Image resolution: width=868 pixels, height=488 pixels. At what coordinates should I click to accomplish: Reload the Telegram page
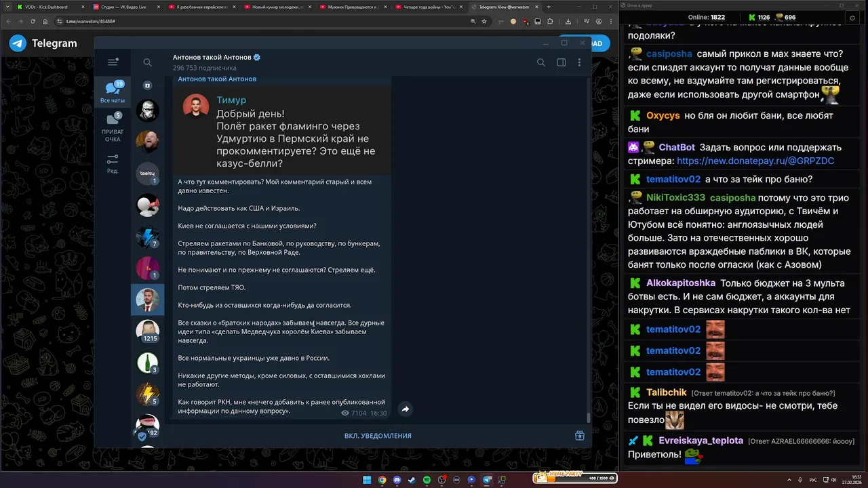tap(33, 21)
